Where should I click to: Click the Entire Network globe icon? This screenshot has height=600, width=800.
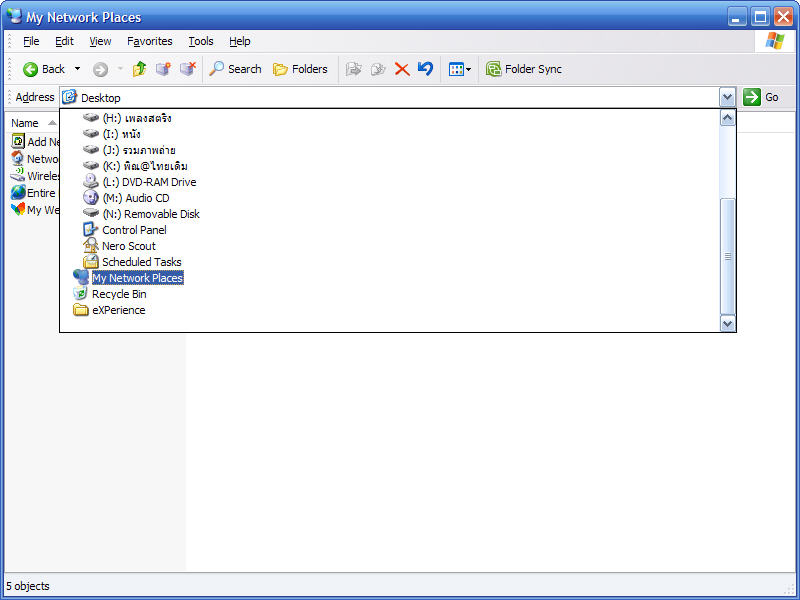[x=18, y=192]
